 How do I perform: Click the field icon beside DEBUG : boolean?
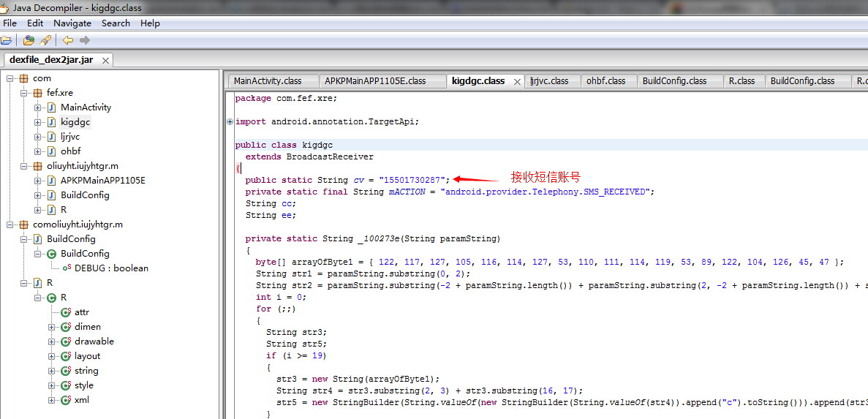[67, 268]
